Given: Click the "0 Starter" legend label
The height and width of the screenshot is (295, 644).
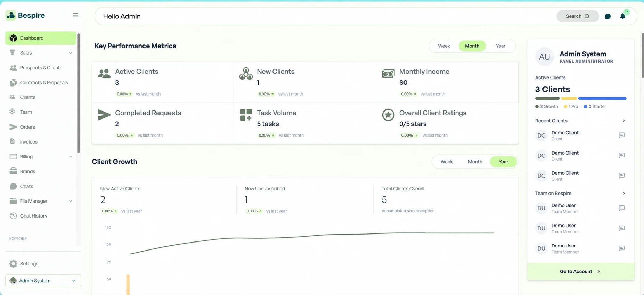Looking at the screenshot, I should click(597, 107).
